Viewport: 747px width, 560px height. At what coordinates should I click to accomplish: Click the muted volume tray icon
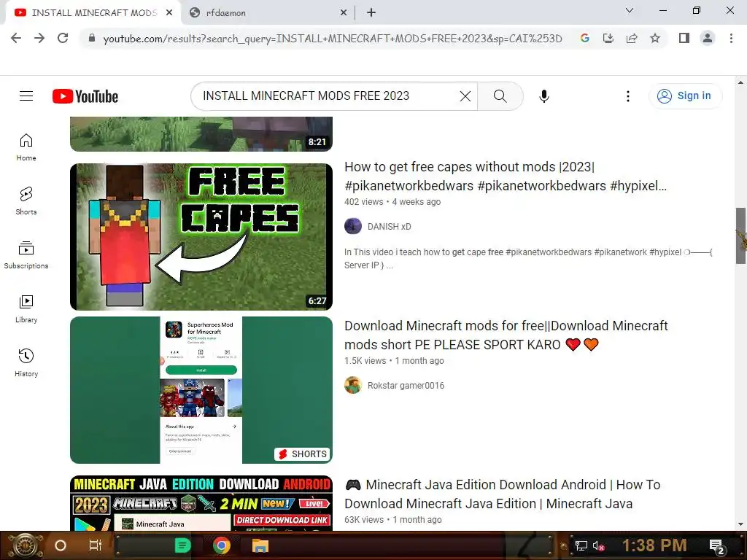[599, 545]
